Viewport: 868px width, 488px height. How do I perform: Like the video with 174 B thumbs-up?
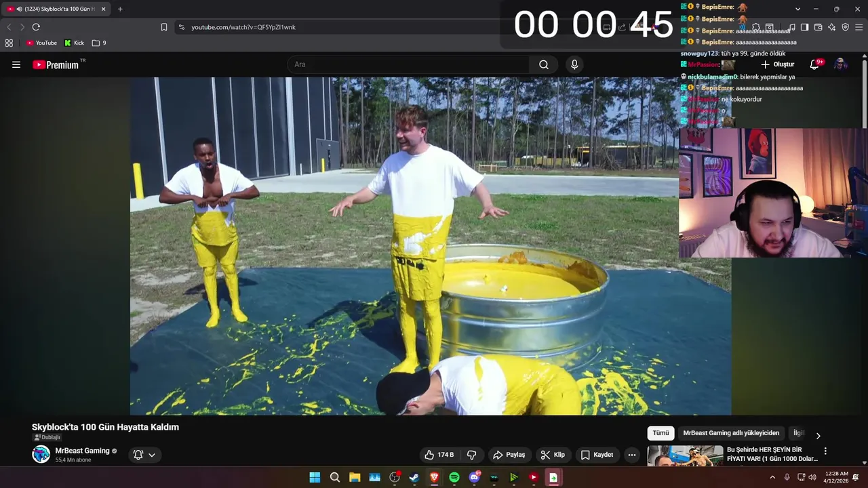[x=439, y=455]
